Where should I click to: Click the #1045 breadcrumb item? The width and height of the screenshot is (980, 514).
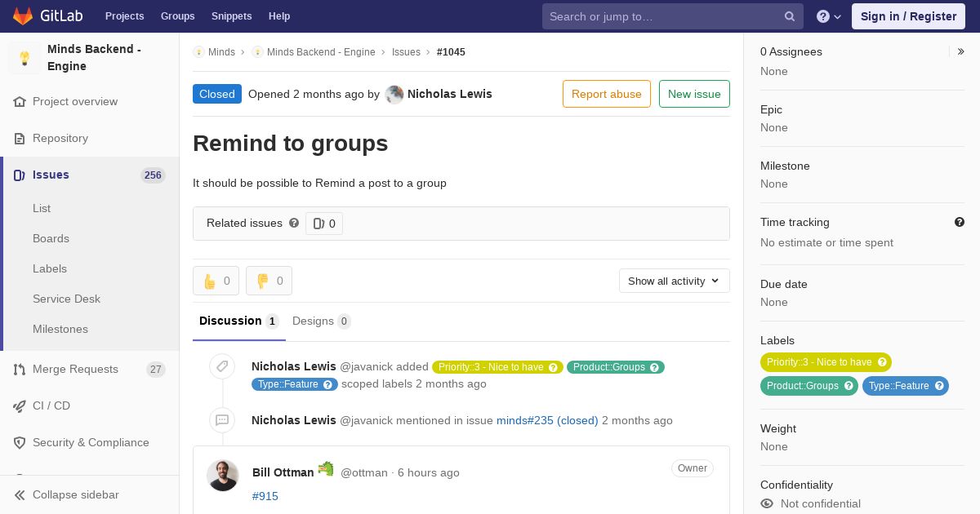pos(451,52)
